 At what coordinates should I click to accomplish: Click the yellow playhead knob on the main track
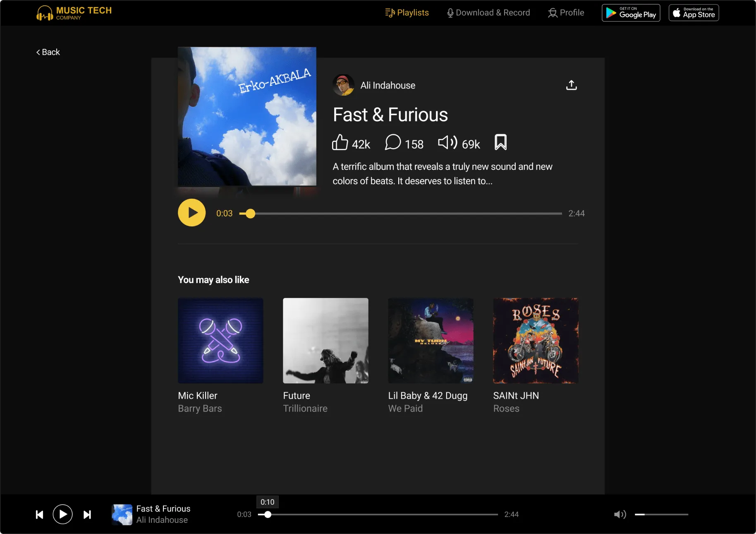point(250,214)
